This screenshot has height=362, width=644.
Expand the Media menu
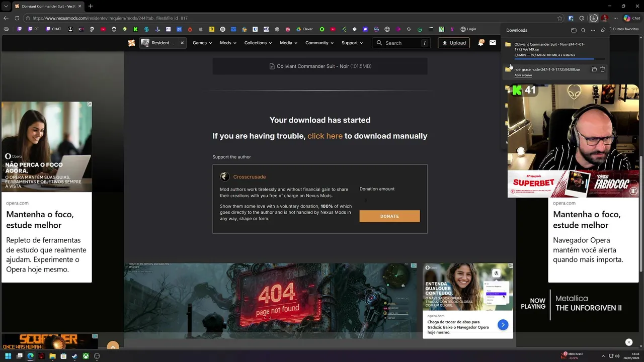[x=289, y=43]
